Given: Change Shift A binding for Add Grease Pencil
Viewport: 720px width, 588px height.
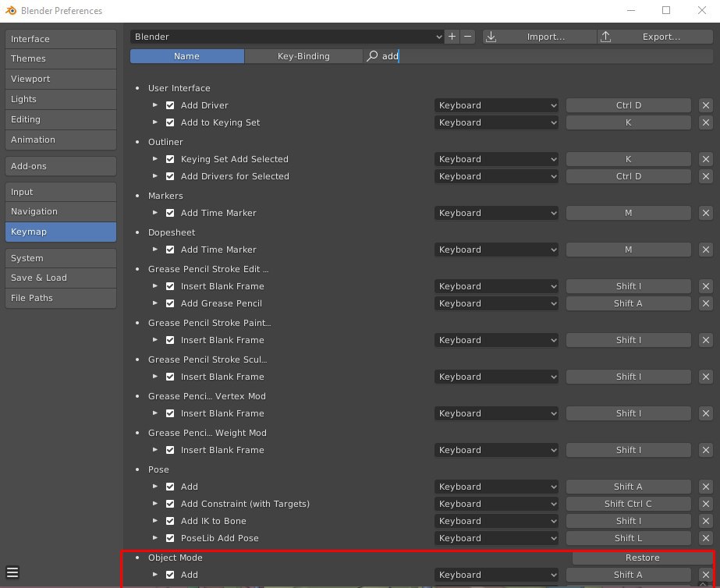Looking at the screenshot, I should click(x=628, y=303).
